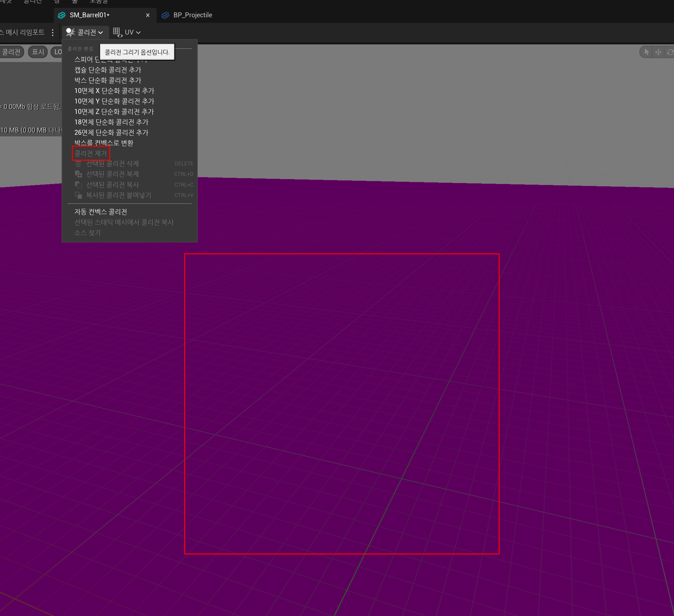674x616 pixels.
Task: Click 박스를 컨벡스로 변환 entry
Action: pos(104,143)
